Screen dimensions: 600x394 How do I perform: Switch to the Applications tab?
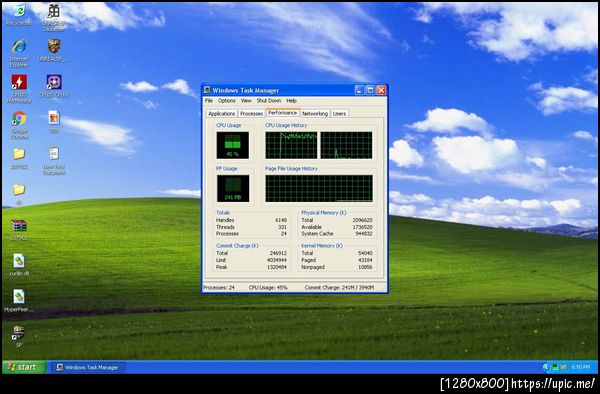222,114
